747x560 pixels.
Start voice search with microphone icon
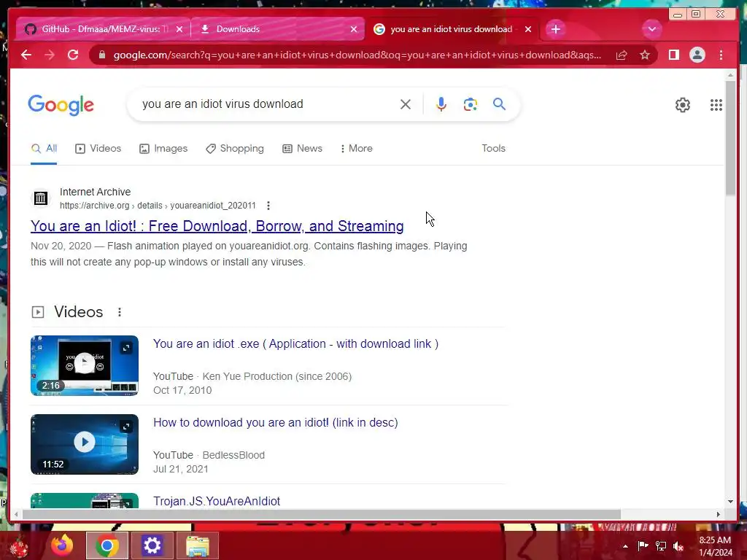(x=441, y=104)
